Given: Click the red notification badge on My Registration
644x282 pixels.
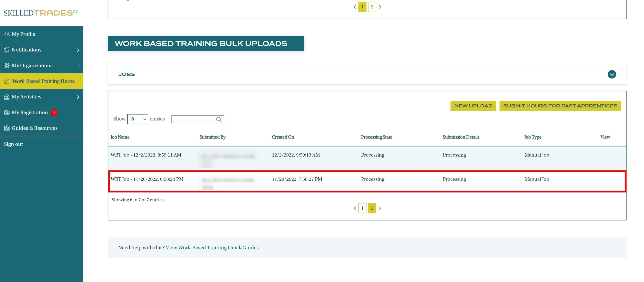Looking at the screenshot, I should pyautogui.click(x=54, y=113).
